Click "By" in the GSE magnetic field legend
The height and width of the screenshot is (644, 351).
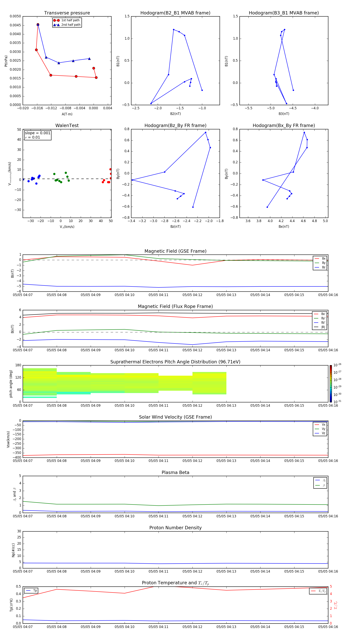[320, 263]
